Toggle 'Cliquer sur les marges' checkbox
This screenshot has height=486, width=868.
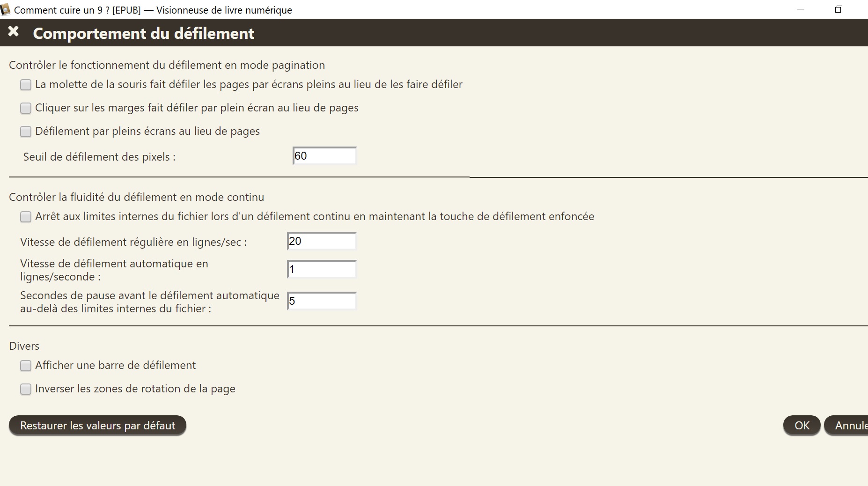26,108
